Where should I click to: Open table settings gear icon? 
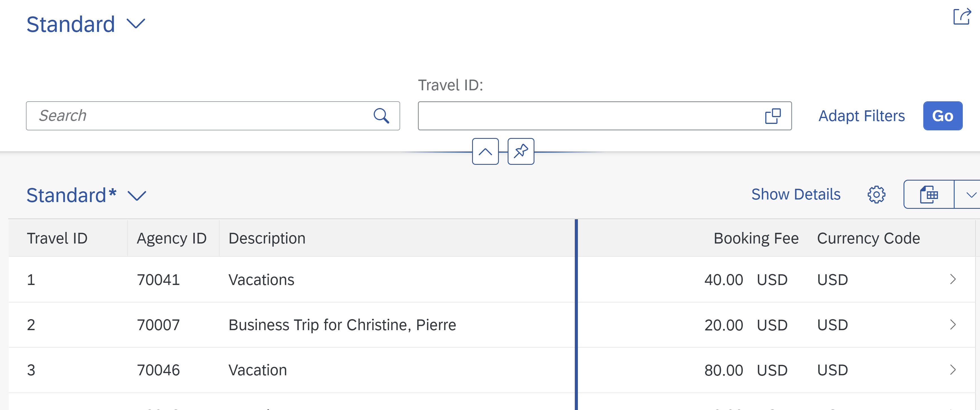876,195
